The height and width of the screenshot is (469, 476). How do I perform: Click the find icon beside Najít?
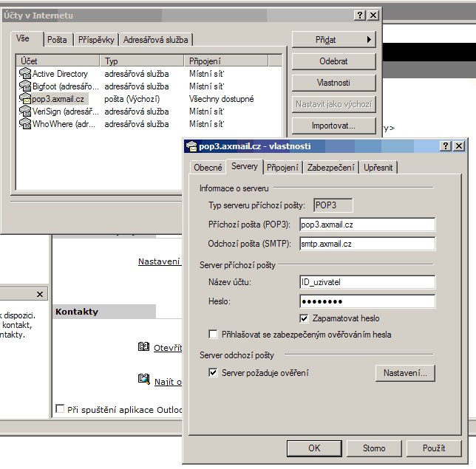pos(144,380)
